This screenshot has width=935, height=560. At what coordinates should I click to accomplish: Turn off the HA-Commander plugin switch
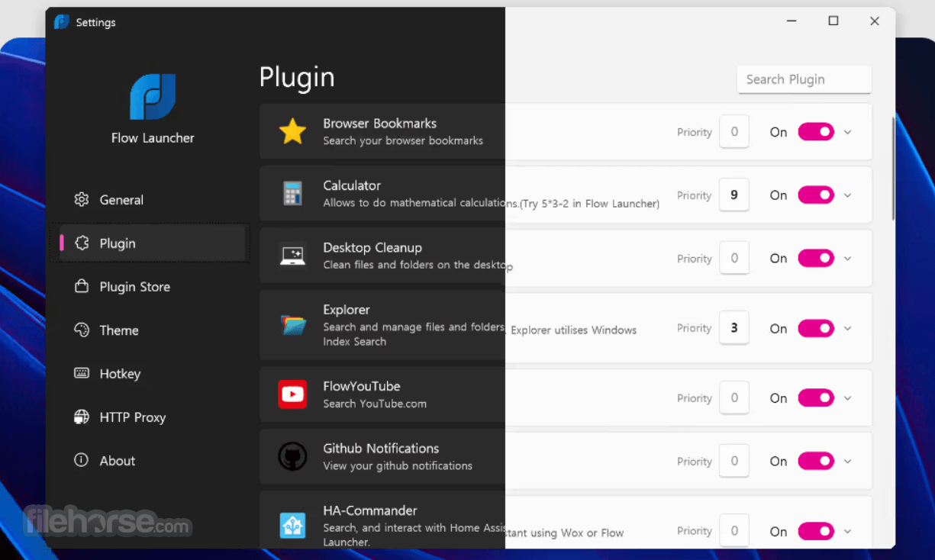pos(816,532)
